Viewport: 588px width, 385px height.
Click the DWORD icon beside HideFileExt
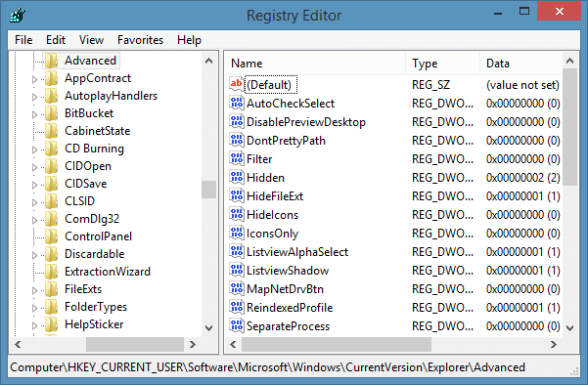coord(236,195)
